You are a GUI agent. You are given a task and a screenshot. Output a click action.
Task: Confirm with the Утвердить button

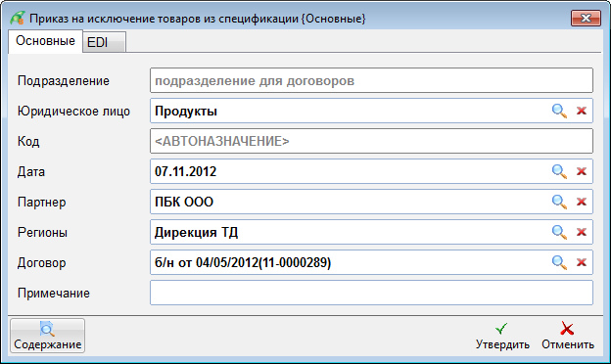[x=502, y=336]
